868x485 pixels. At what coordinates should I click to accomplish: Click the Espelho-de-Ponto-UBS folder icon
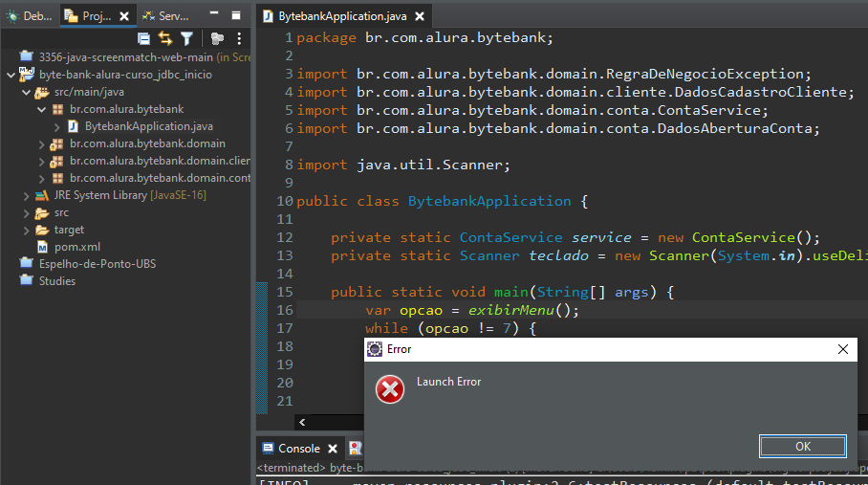pos(27,263)
